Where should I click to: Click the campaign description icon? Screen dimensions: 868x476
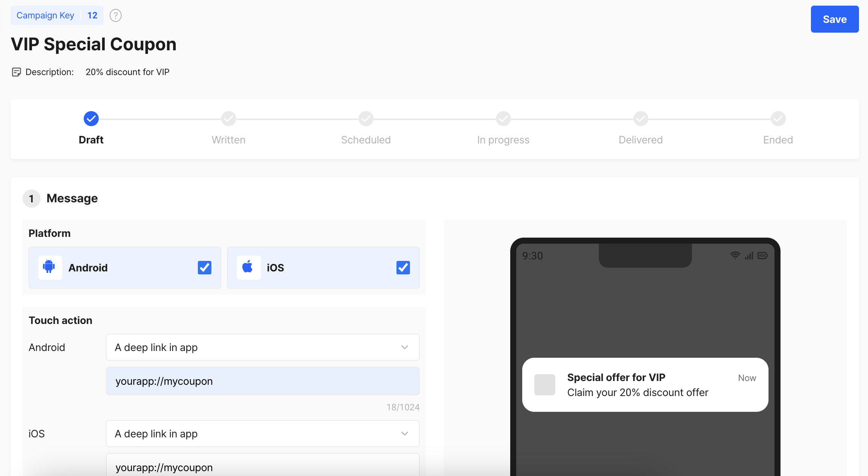(16, 72)
